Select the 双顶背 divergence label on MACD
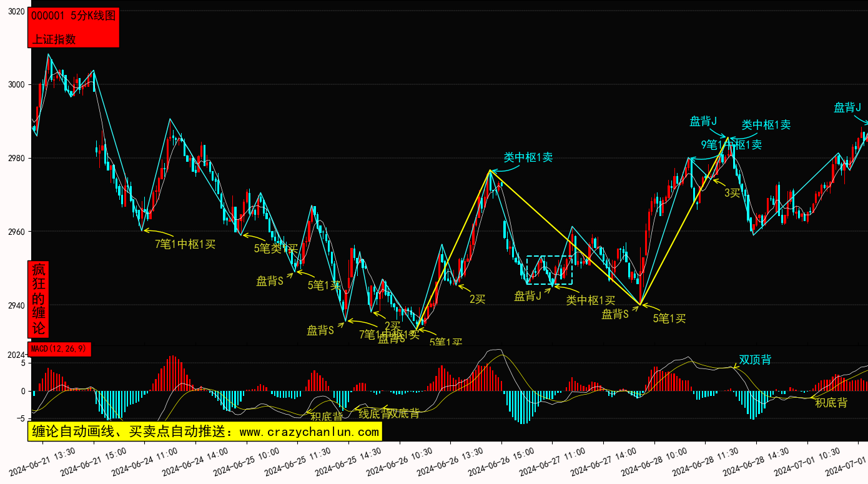The height and width of the screenshot is (484, 868). (755, 360)
